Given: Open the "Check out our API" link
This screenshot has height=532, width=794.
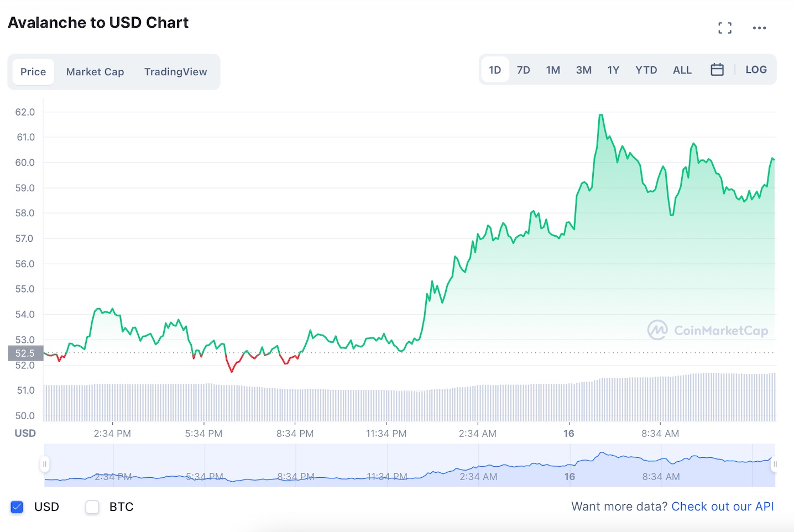Looking at the screenshot, I should pyautogui.click(x=722, y=507).
